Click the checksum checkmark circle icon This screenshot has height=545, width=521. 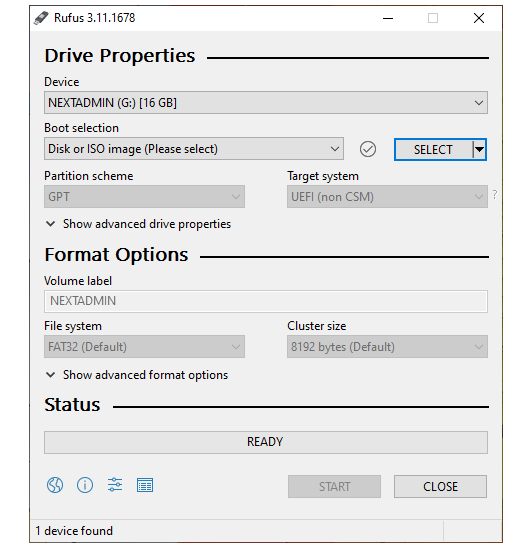(x=367, y=149)
